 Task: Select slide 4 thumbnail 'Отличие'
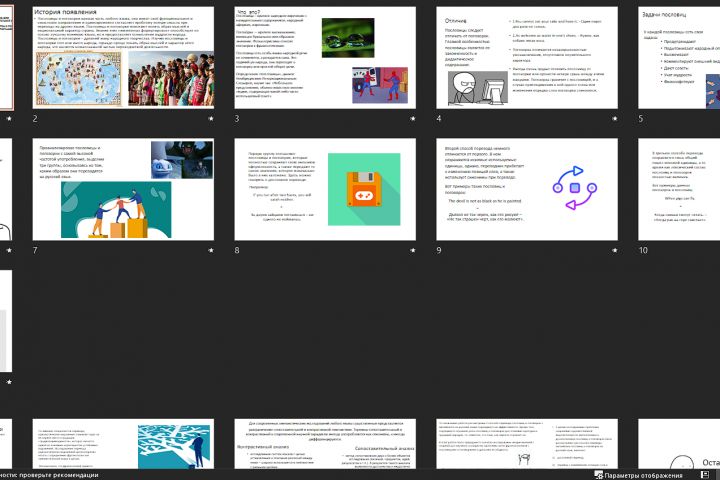pos(527,57)
